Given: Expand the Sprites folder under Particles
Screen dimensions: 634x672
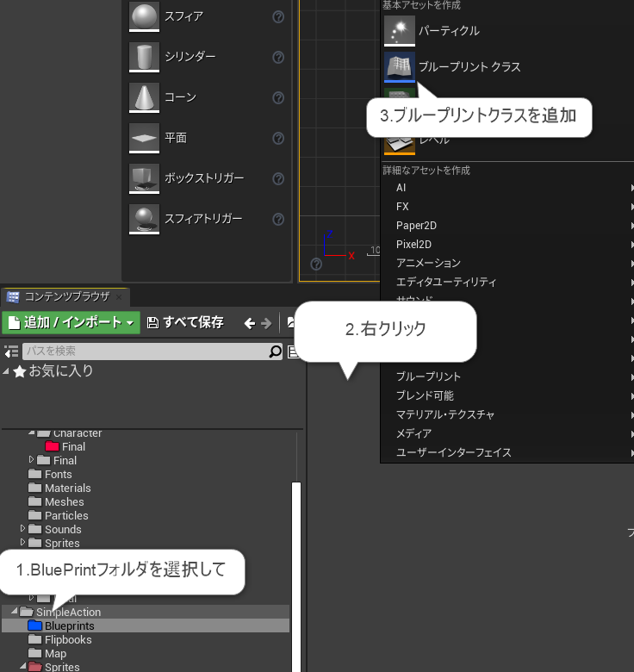Looking at the screenshot, I should [x=22, y=542].
